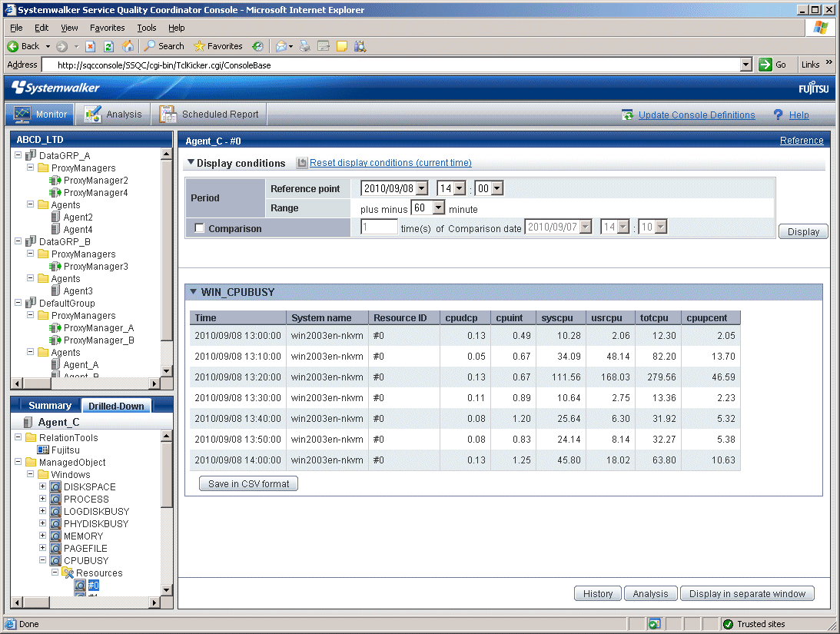Select ProxyManager_A in the tree
840x634 pixels.
[98, 327]
